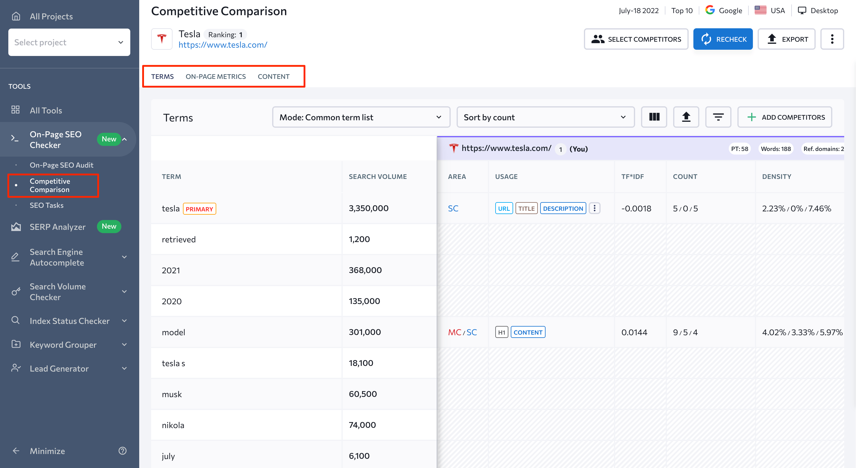Click the usage row options icon for tesla term
Image resolution: width=868 pixels, height=468 pixels.
pos(594,208)
